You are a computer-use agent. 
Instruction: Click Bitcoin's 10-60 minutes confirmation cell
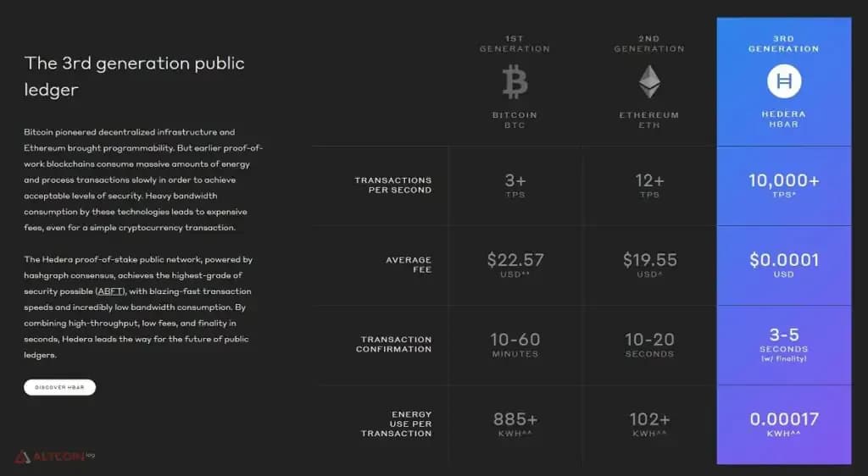(x=515, y=345)
